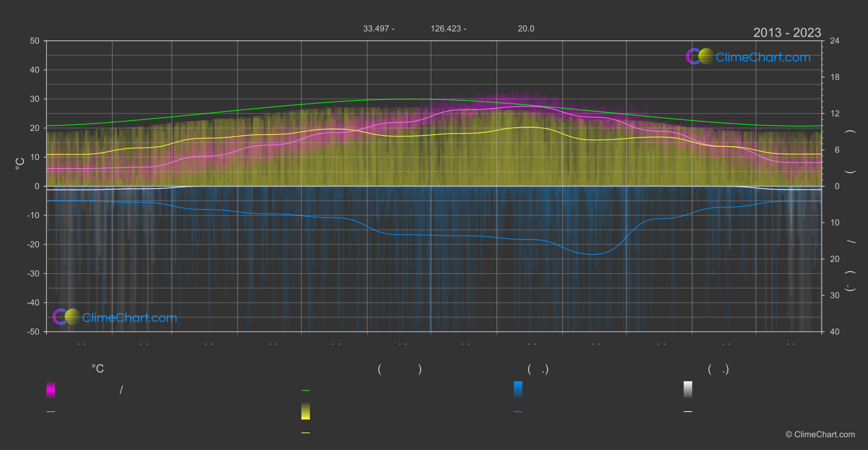
Task: Click the "2013 - 2023" year range text
Action: [787, 33]
